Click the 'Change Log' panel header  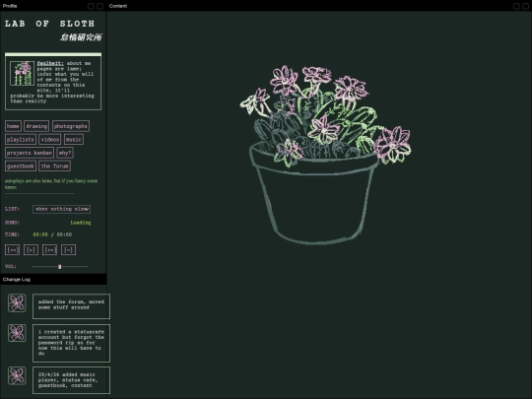pyautogui.click(x=17, y=279)
